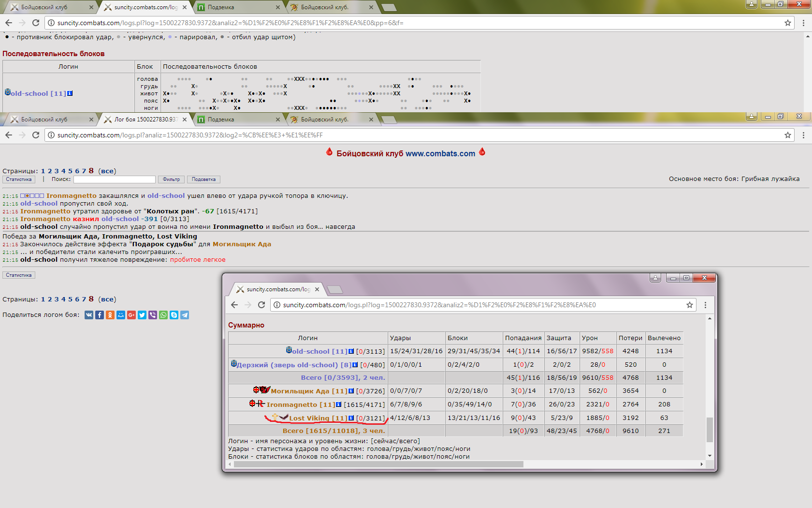Viewport: 812px width, 508px height.
Task: Go back in the topmost browser window
Action: 9,23
